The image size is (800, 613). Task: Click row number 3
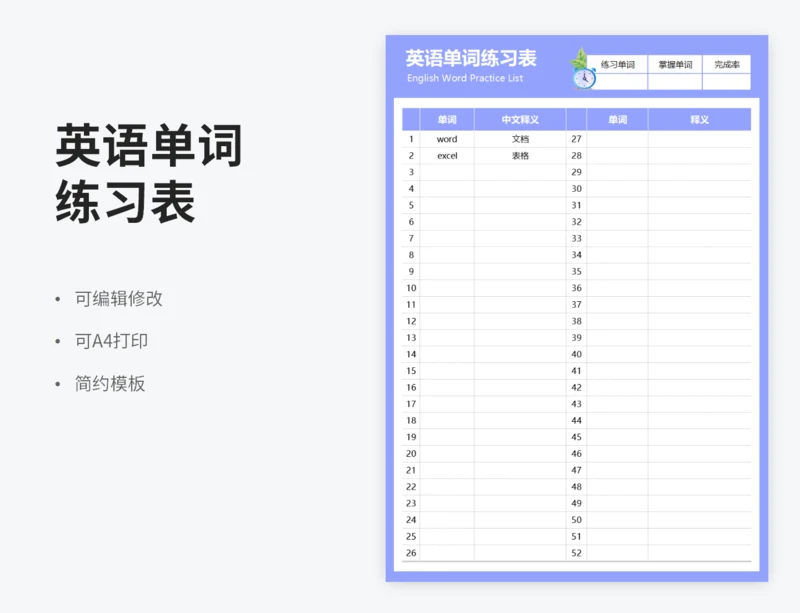(x=411, y=172)
